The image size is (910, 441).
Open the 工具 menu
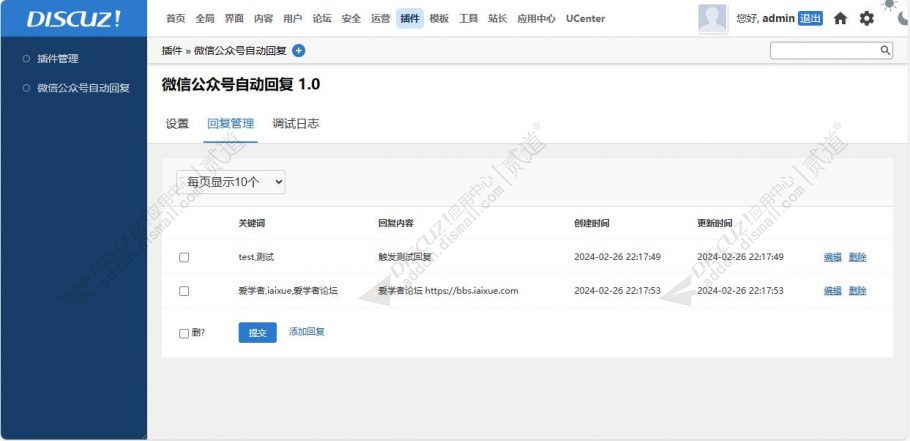click(x=468, y=19)
